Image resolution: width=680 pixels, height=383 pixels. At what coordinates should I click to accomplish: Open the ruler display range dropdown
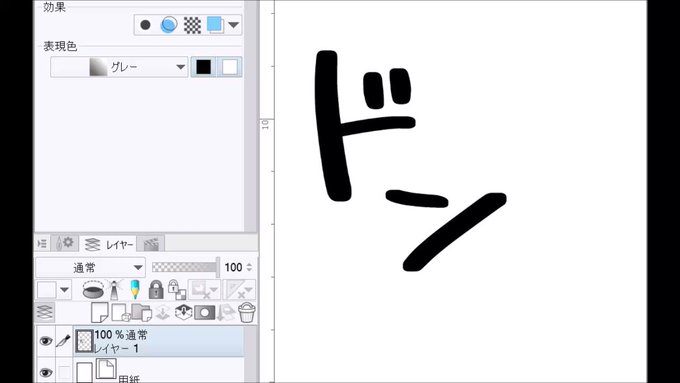click(x=239, y=290)
